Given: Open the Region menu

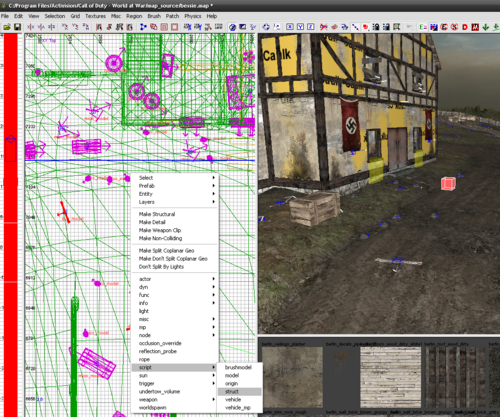Looking at the screenshot, I should (x=134, y=16).
